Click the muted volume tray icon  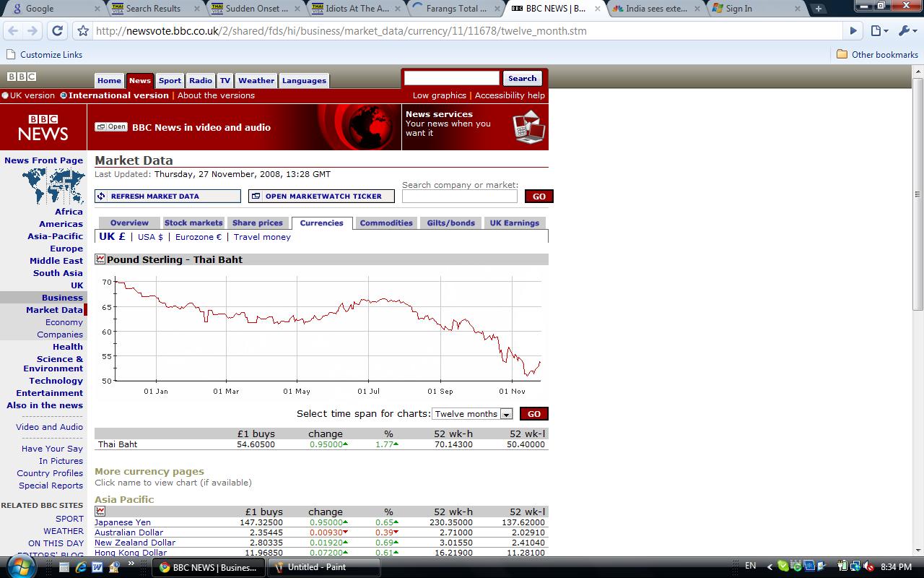point(868,567)
